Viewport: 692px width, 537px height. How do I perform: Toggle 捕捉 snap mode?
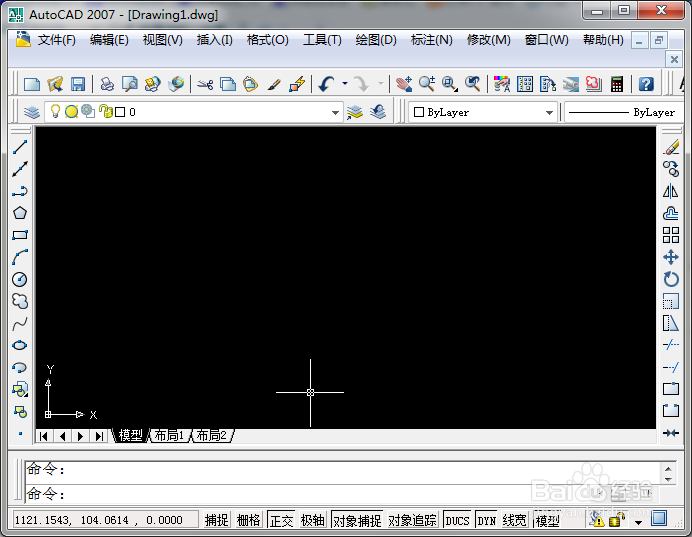[x=217, y=520]
